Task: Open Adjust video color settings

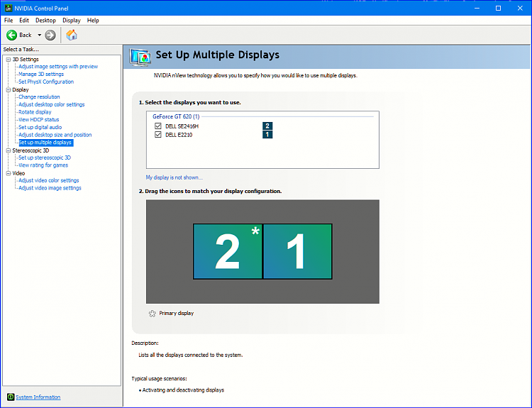Action: tap(48, 180)
